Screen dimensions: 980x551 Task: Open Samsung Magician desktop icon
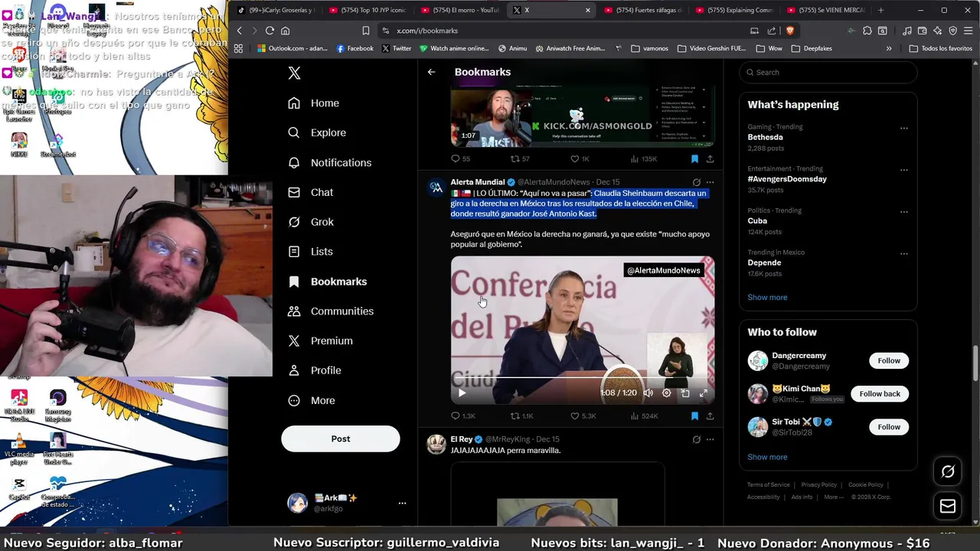(57, 406)
